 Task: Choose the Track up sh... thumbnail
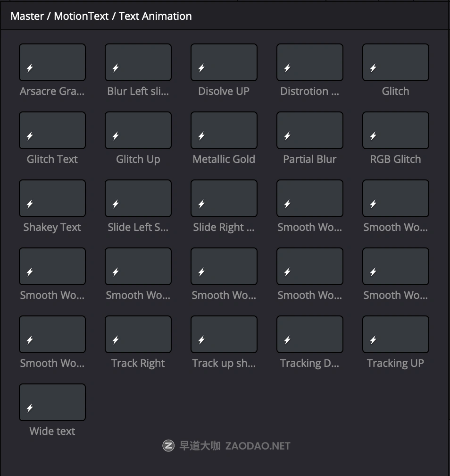[224, 334]
